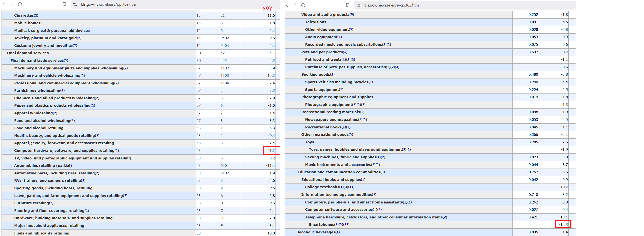The image size is (644, 236).
Task: Open footnote 8 on Video and audio products
Action: [352, 15]
